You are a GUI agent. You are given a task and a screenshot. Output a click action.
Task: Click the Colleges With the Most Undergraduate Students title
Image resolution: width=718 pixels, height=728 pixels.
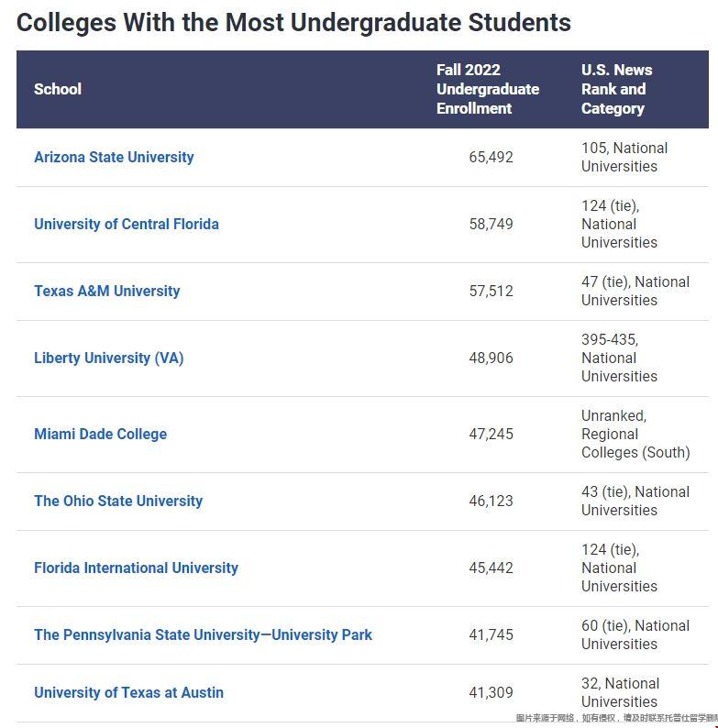pos(293,23)
